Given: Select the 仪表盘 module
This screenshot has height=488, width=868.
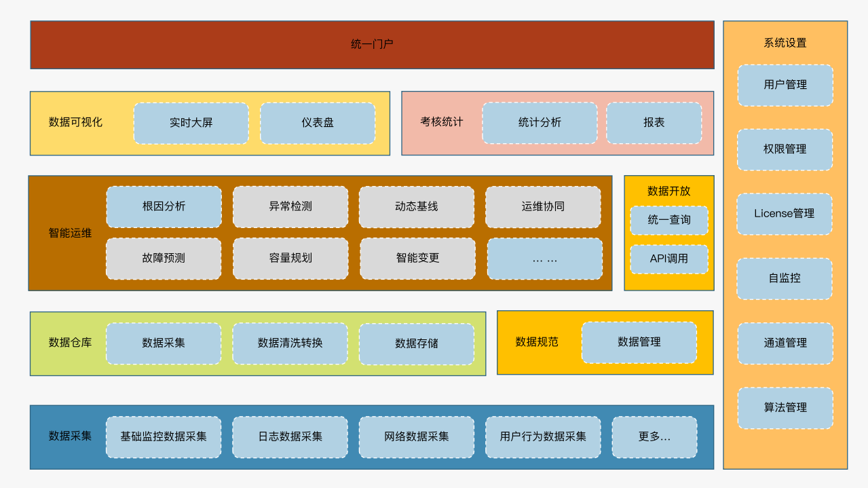Looking at the screenshot, I should tap(318, 123).
